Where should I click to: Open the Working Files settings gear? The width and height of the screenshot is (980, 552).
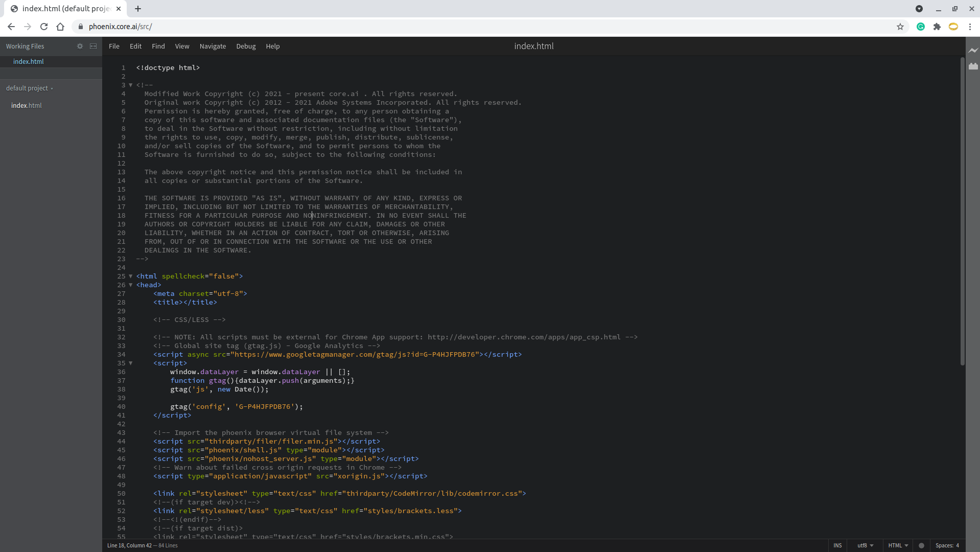(80, 46)
